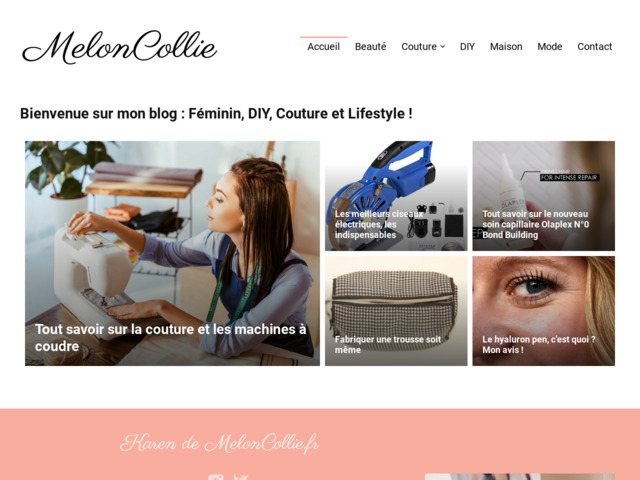Screen dimensions: 640x480
Task: Visit the Contact page
Action: tap(594, 47)
